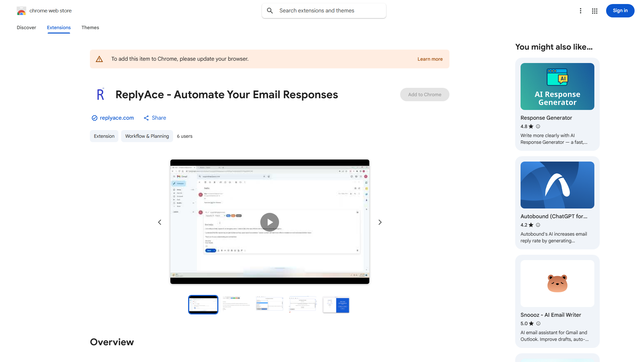Screen dimensions: 644x362
Task: Click the Chrome Web Store logo
Action: 21,11
